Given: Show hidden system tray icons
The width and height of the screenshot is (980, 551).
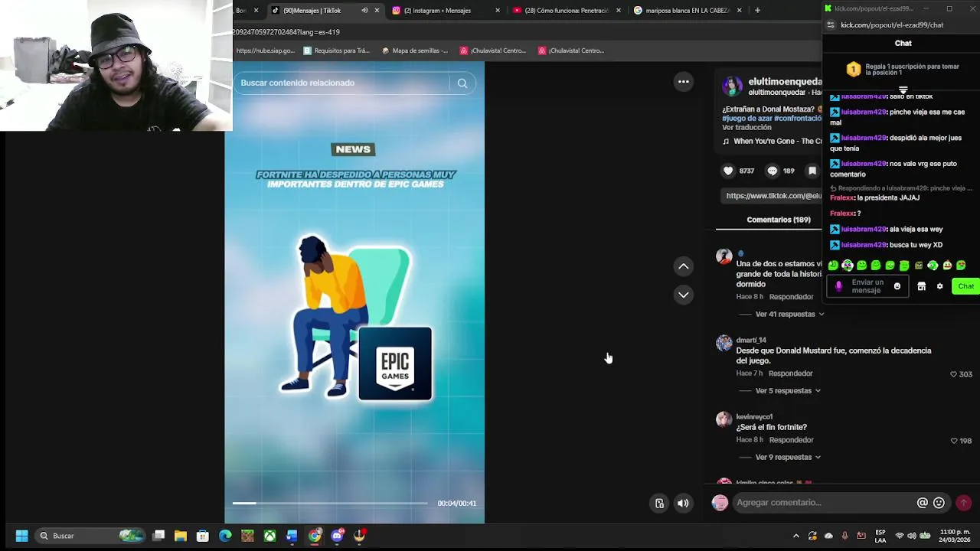Looking at the screenshot, I should [796, 536].
